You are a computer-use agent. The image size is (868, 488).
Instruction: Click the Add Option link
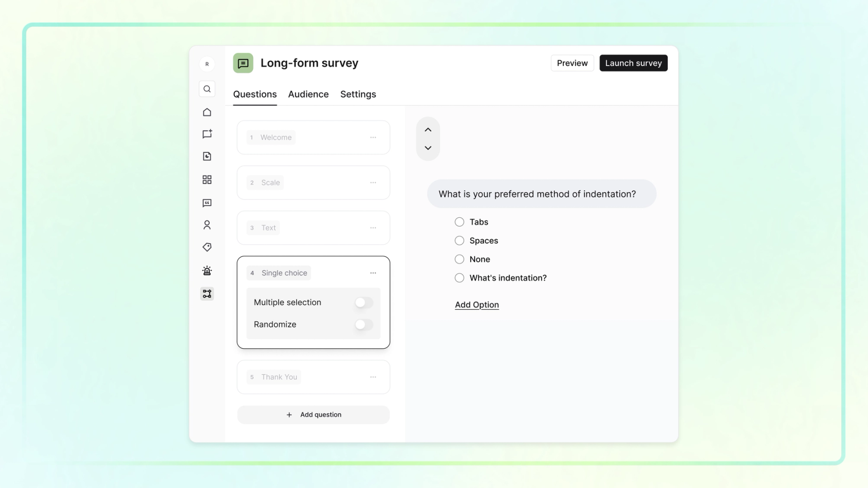pyautogui.click(x=477, y=304)
